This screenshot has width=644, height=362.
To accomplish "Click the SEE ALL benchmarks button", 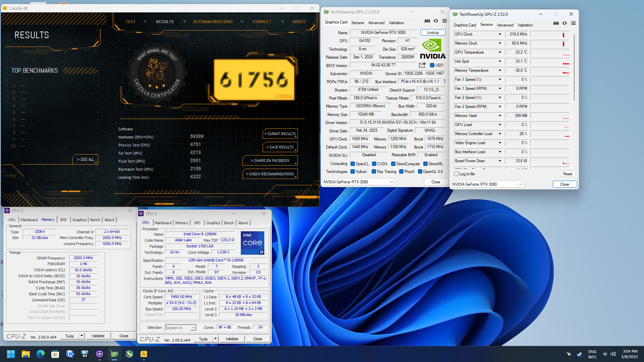I will click(85, 160).
